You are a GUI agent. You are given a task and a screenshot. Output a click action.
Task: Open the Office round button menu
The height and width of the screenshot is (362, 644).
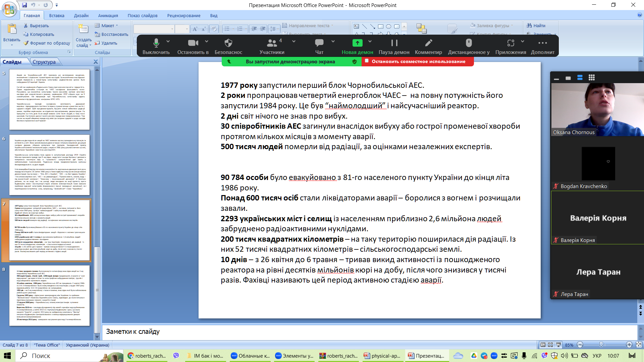click(9, 9)
